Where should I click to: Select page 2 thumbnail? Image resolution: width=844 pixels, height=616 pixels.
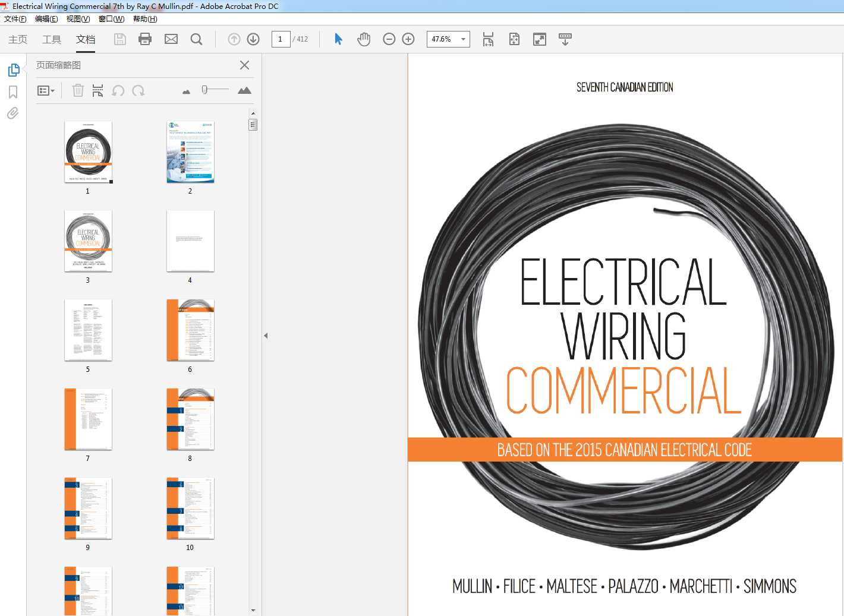(x=190, y=152)
